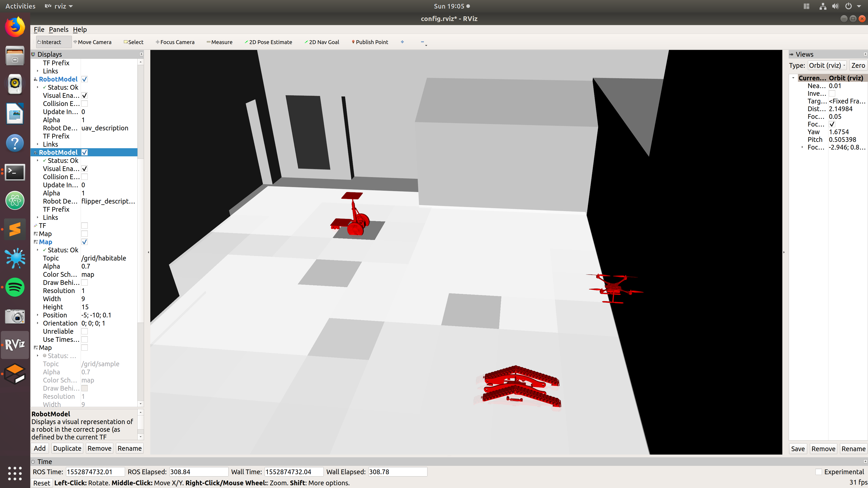Screen dimensions: 868x488
Task: Activate the Measure tool
Action: 219,42
